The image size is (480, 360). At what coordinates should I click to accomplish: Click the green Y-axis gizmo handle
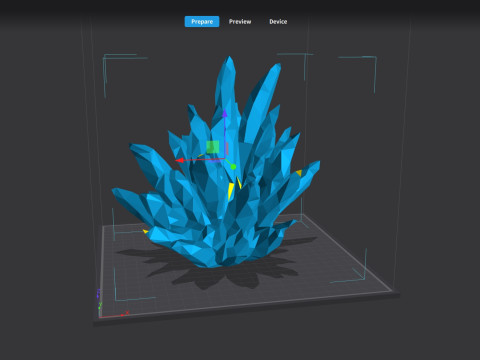pos(233,166)
